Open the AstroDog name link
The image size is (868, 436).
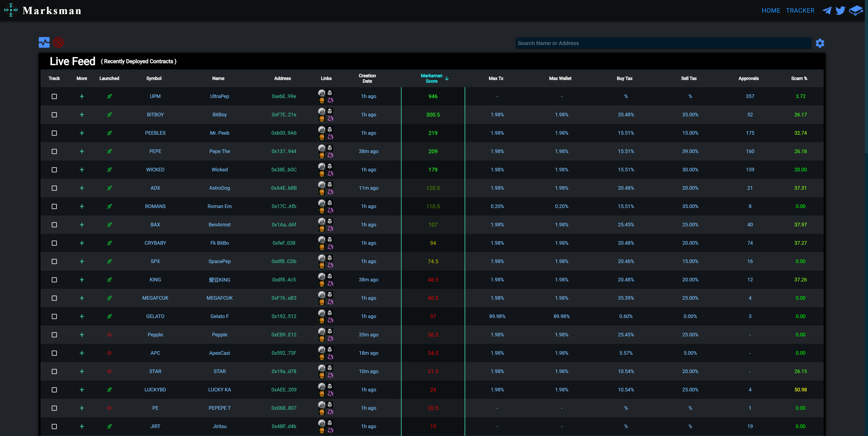click(219, 188)
